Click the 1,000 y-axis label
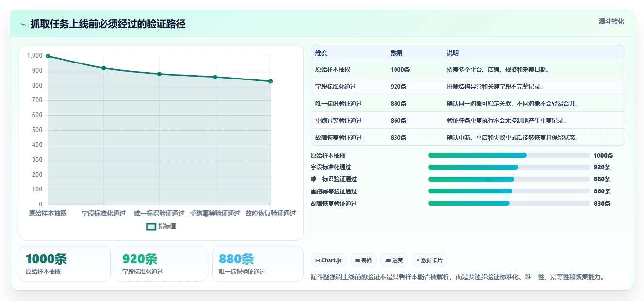Screen dimensions: 644x301 (x=34, y=56)
